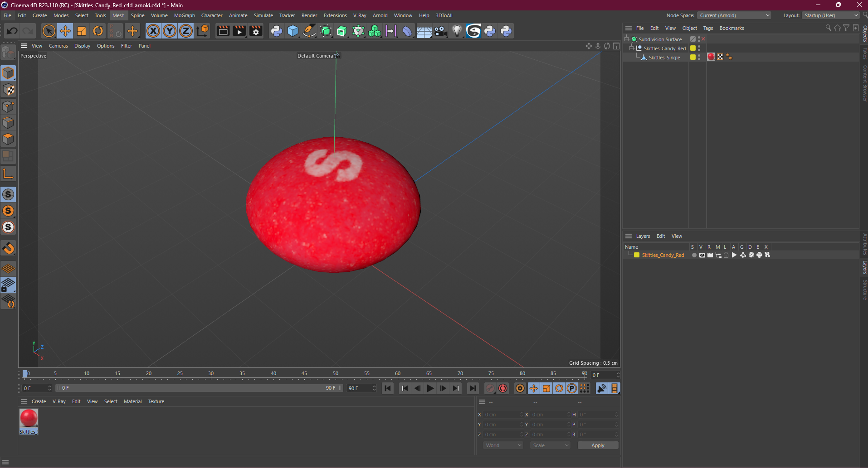Toggle Skittles_Candy_Red layer render visibility
Viewport: 868px width, 468px height.
click(x=710, y=255)
